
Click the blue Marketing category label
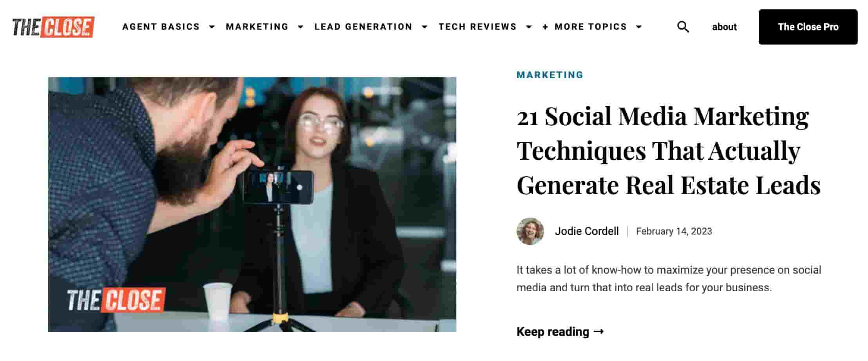tap(550, 75)
